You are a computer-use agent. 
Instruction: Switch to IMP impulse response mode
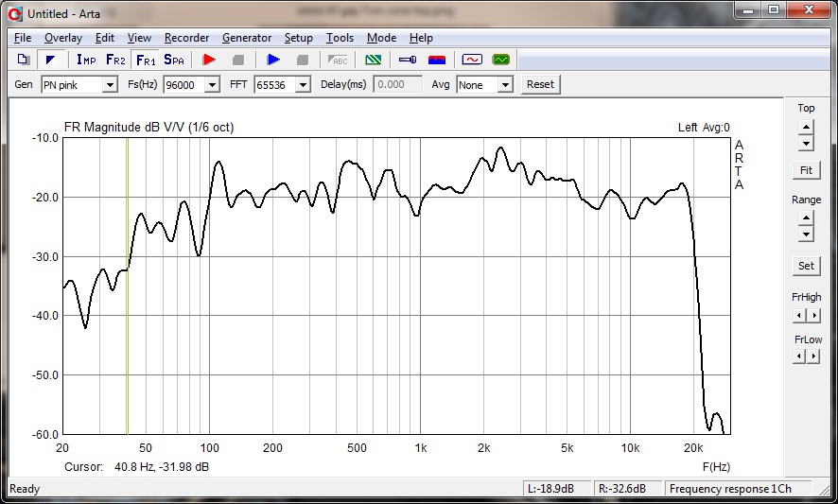click(86, 60)
